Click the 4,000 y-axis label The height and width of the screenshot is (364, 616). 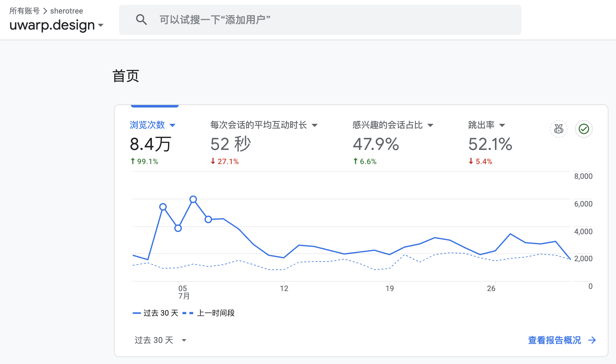[x=583, y=232]
